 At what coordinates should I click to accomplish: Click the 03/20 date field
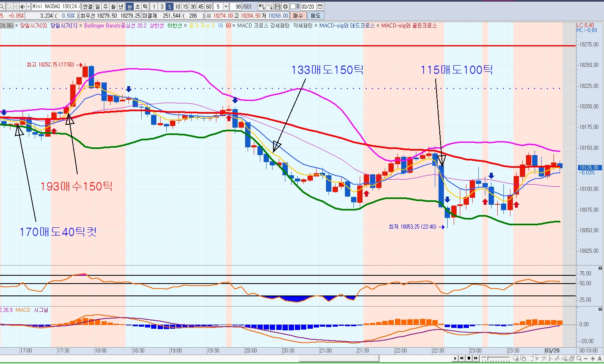308,7
